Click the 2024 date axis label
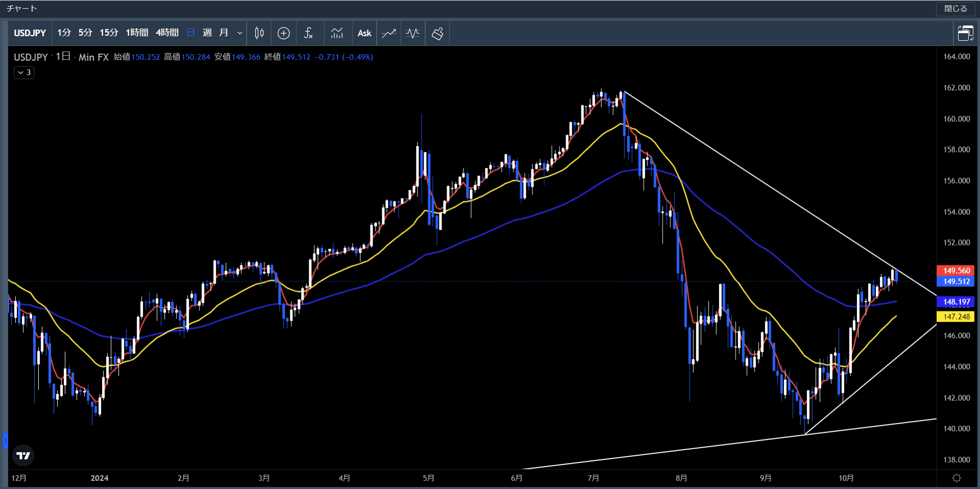Viewport: 980px width, 489px height. pyautogui.click(x=100, y=478)
